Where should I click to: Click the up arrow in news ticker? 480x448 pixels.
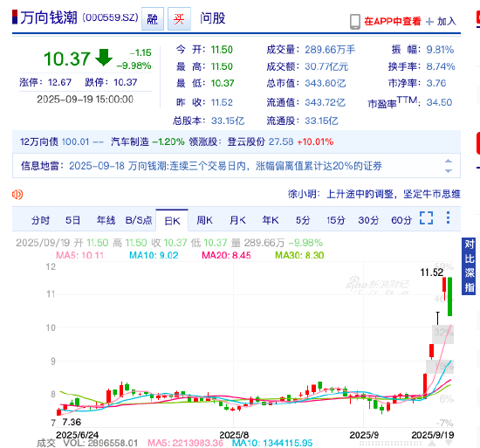449,161
